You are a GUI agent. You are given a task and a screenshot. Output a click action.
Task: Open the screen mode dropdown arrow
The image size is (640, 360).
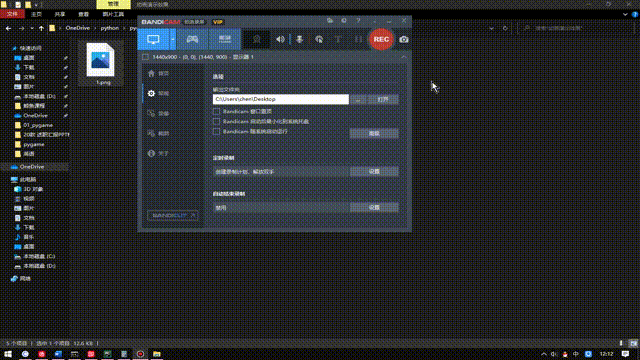pyautogui.click(x=173, y=39)
